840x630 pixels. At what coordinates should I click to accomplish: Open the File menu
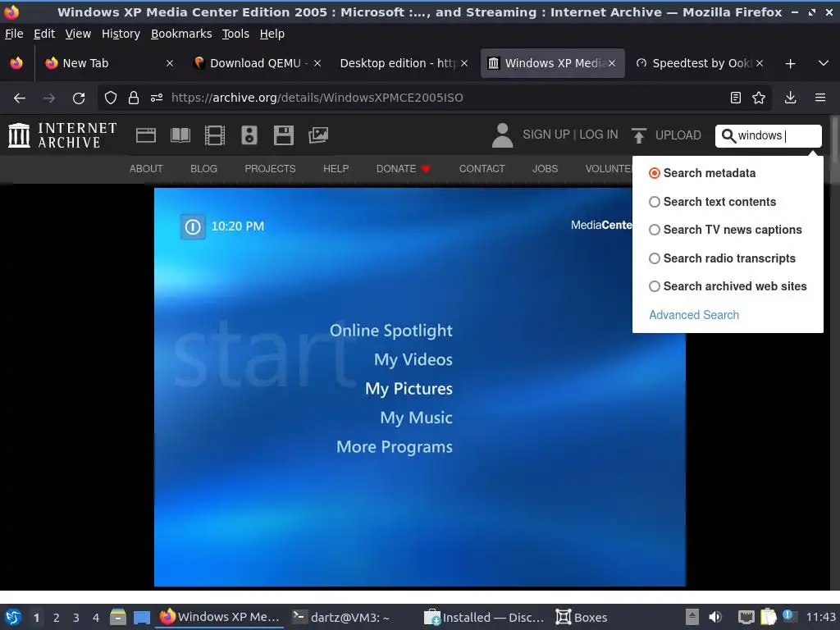(14, 34)
